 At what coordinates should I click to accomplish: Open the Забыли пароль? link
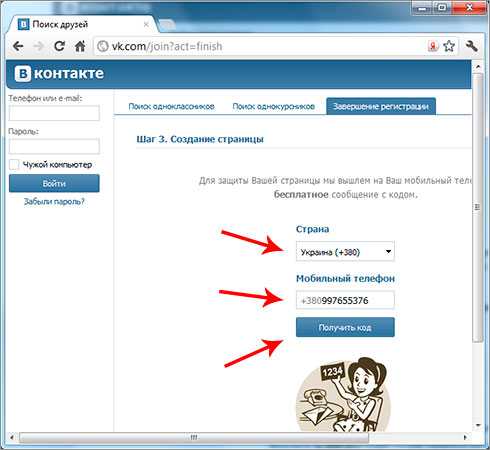coord(54,201)
